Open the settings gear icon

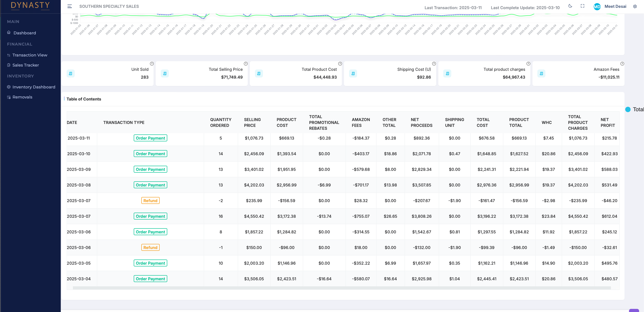[635, 6]
